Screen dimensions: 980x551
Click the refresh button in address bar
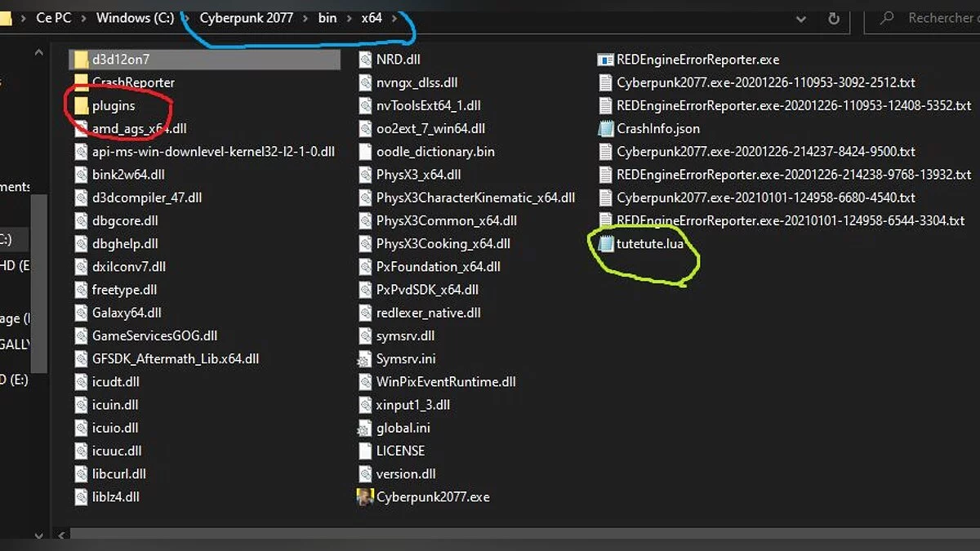[x=834, y=18]
